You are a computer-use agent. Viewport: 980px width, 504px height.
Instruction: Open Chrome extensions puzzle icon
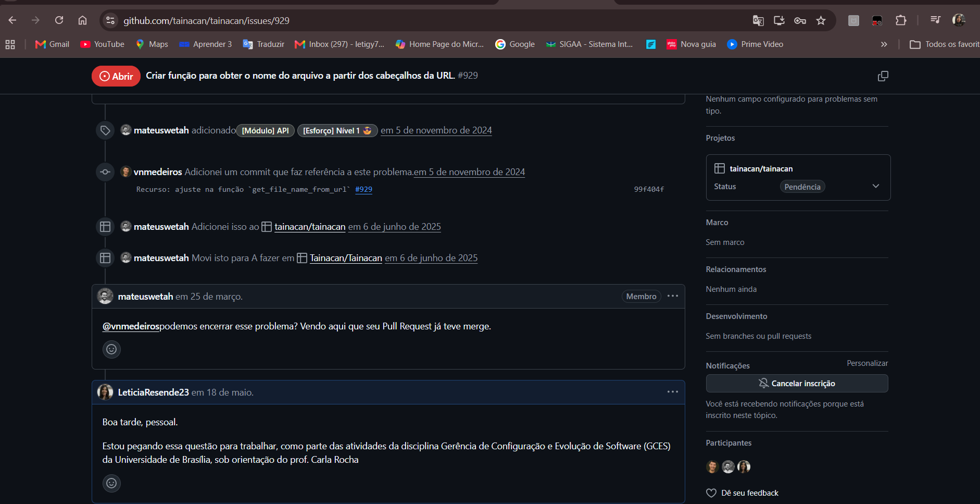coord(901,20)
